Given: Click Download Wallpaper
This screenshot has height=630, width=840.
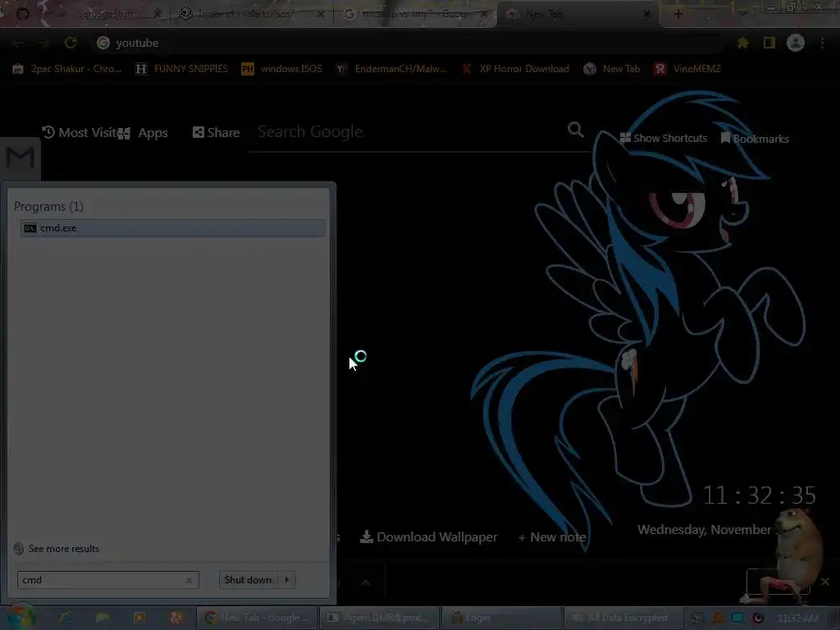Looking at the screenshot, I should pos(428,536).
